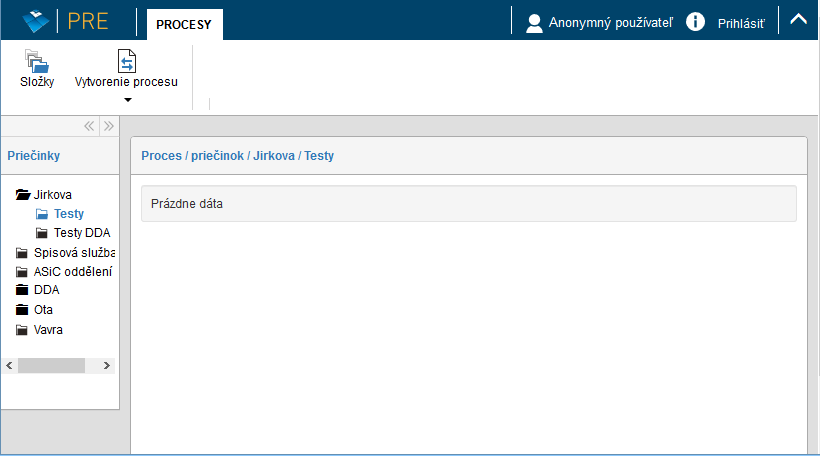Image resolution: width=820 pixels, height=456 pixels.
Task: Expand the sidebar with the double-right arrows
Action: coord(109,126)
